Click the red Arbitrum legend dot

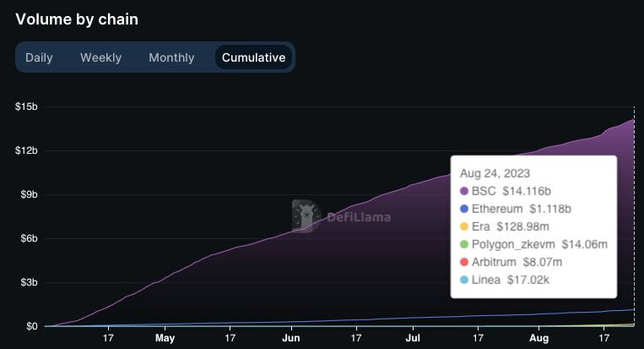[464, 262]
